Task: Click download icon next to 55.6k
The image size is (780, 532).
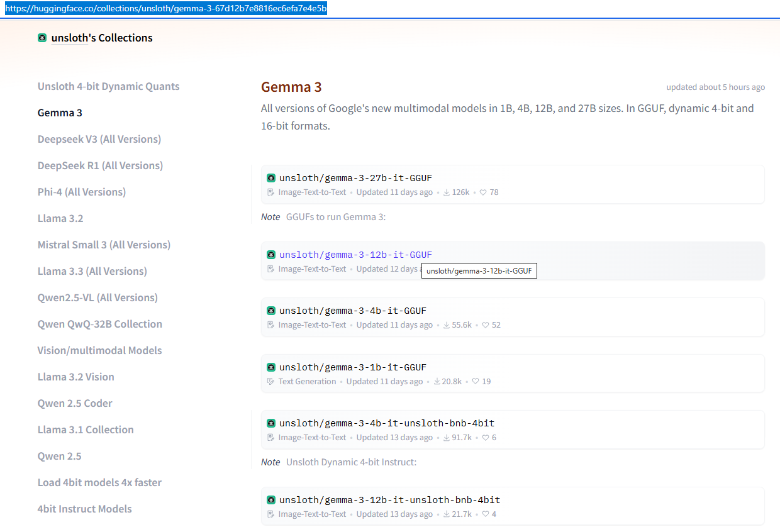Action: [x=447, y=325]
